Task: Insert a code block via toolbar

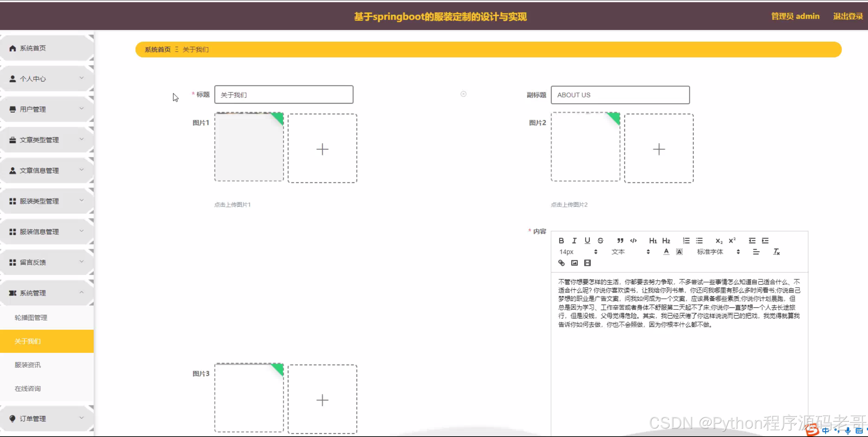Action: coord(633,241)
